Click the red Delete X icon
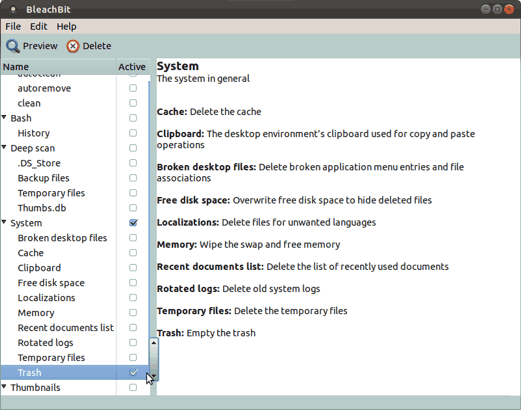This screenshot has width=521, height=410. [73, 46]
